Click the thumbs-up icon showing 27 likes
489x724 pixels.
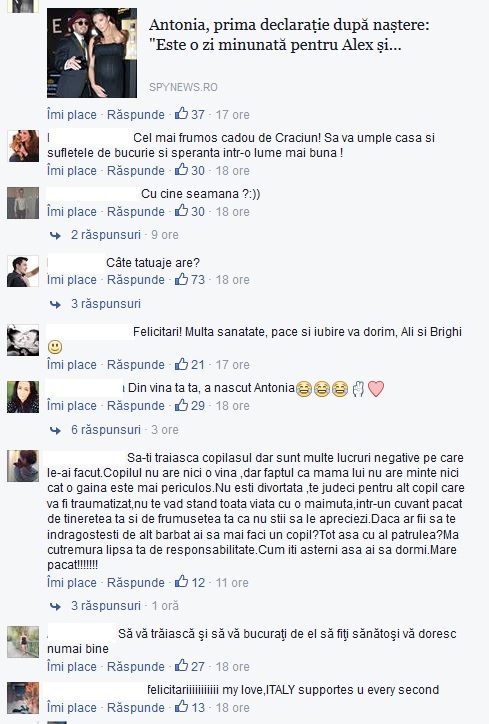click(181, 666)
